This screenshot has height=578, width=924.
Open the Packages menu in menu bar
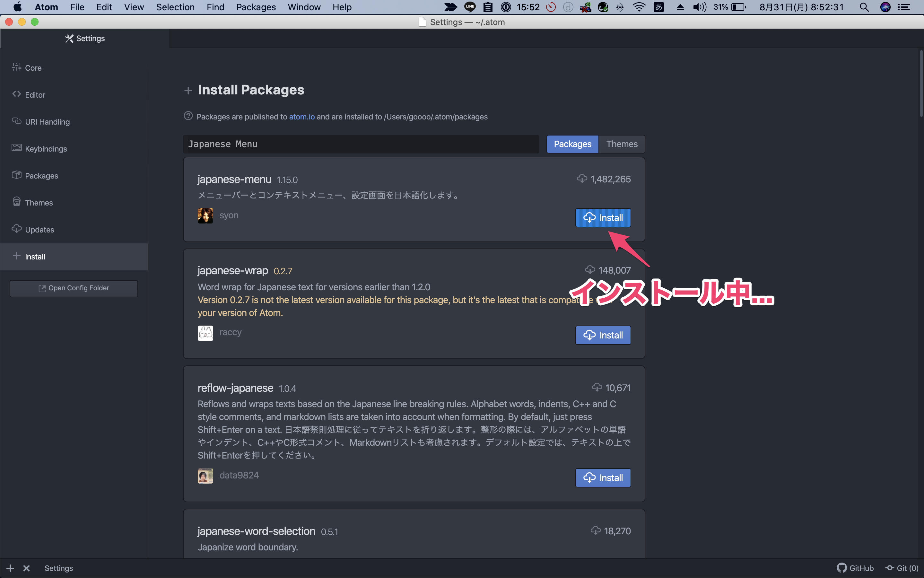pos(256,7)
